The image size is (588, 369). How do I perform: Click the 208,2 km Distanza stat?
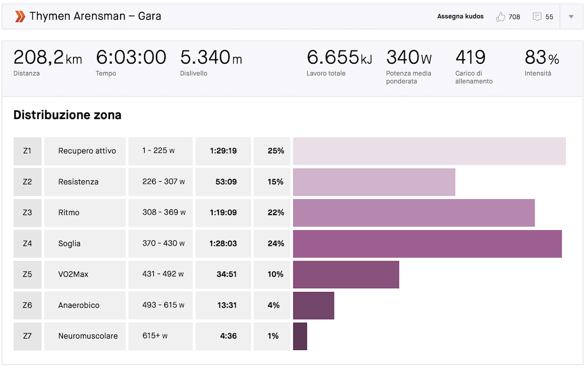point(48,63)
